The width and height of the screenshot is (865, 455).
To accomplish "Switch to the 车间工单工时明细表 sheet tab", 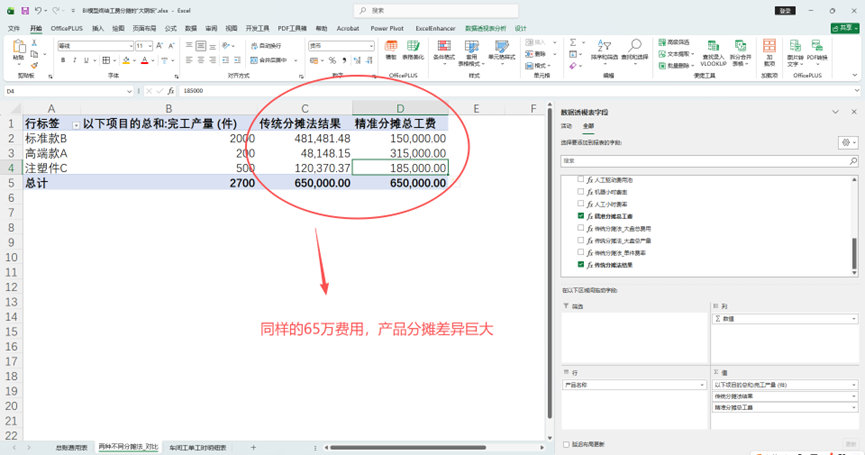I will point(197,447).
